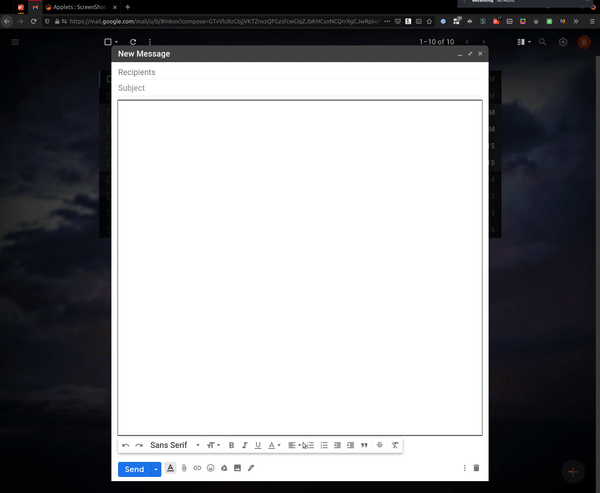Open the Sans Serif font dropdown
Screen dimensions: 600x493
coord(174,445)
